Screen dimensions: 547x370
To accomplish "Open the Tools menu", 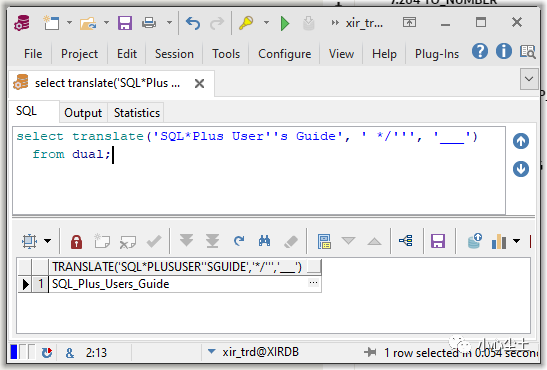I will click(x=226, y=54).
